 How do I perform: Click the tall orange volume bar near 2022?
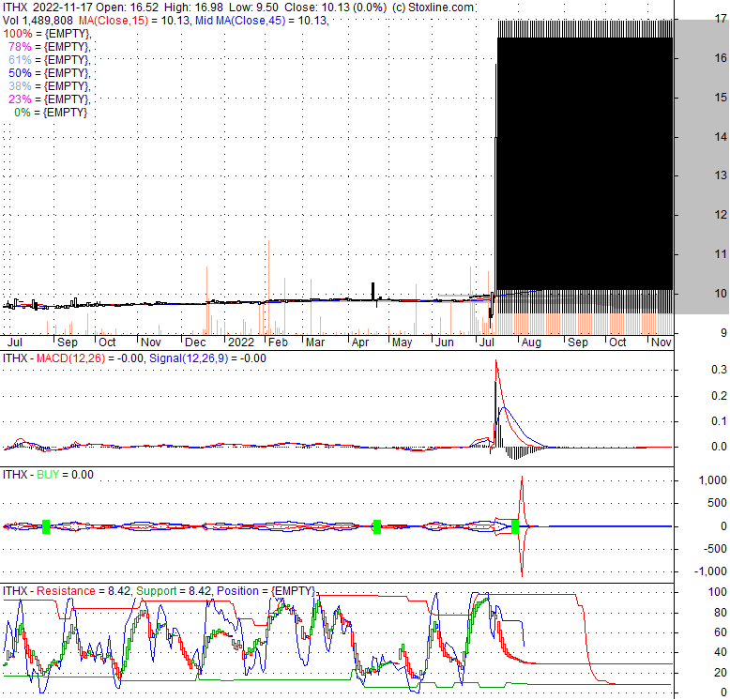[268, 282]
